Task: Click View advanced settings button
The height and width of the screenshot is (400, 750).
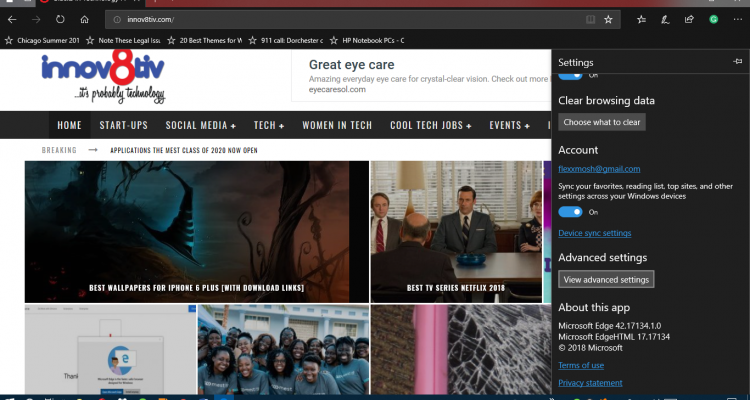Action: (x=606, y=279)
